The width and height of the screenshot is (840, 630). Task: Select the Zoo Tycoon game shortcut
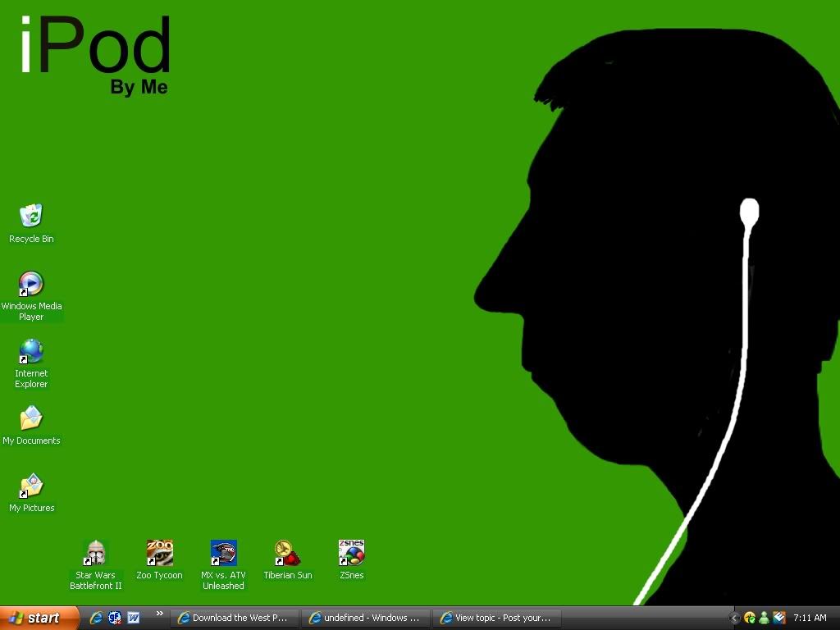click(160, 553)
